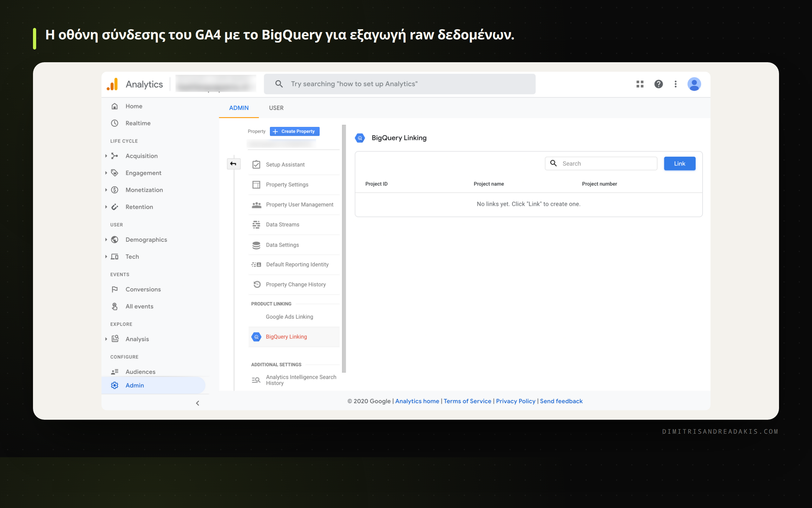The width and height of the screenshot is (812, 508).
Task: Click the Setup Assistant checkmark icon
Action: tap(256, 165)
